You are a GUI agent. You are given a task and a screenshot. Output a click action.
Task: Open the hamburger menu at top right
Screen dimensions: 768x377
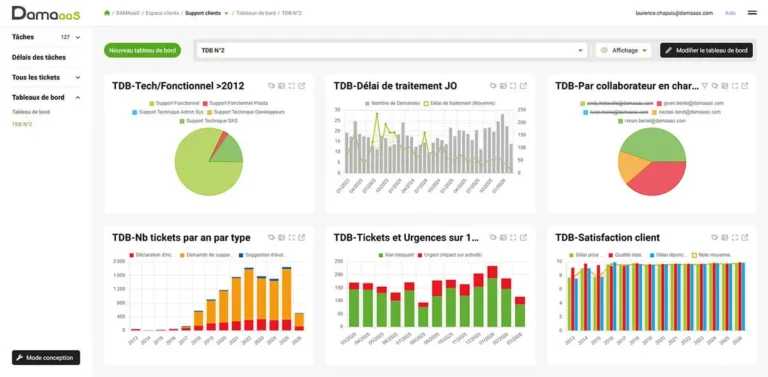point(752,13)
